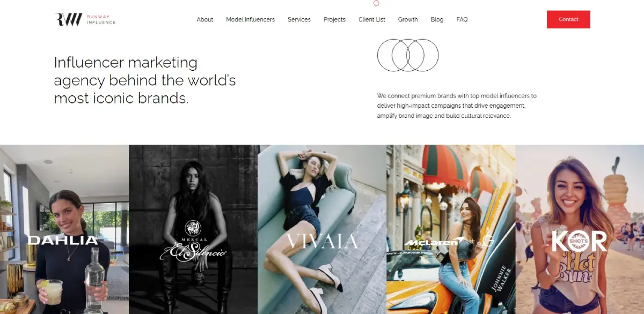Click the KOR Shots logo
This screenshot has width=644, height=314.
tap(579, 241)
